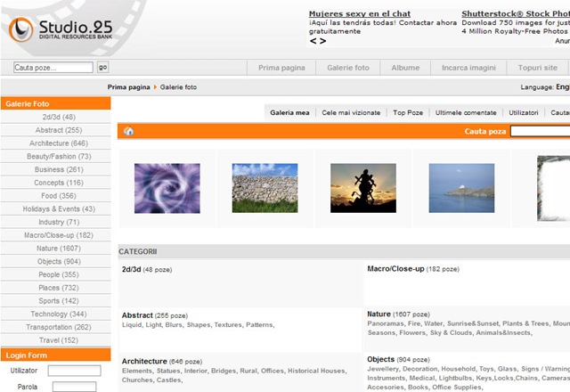Switch to Utilizatori tab
This screenshot has width=570, height=392.
pos(524,113)
